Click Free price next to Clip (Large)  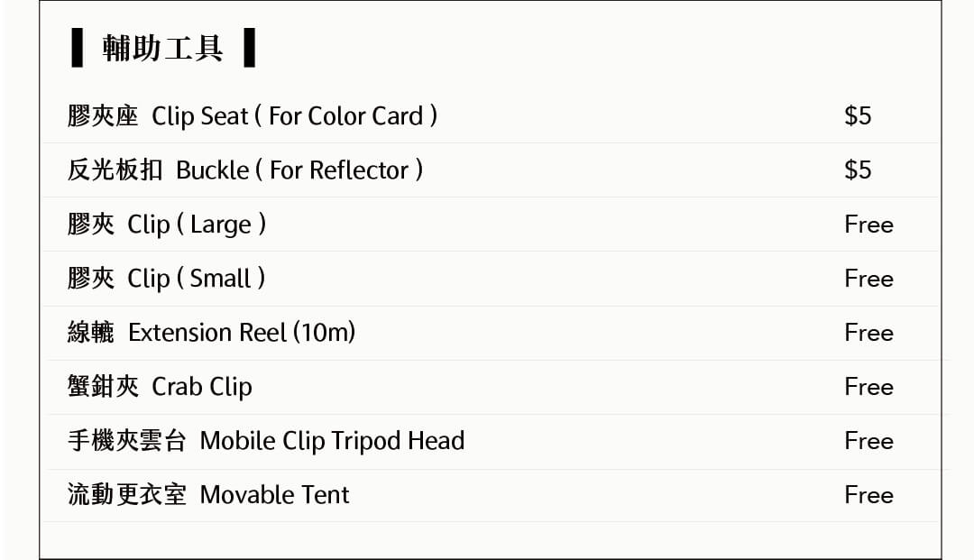click(x=869, y=225)
